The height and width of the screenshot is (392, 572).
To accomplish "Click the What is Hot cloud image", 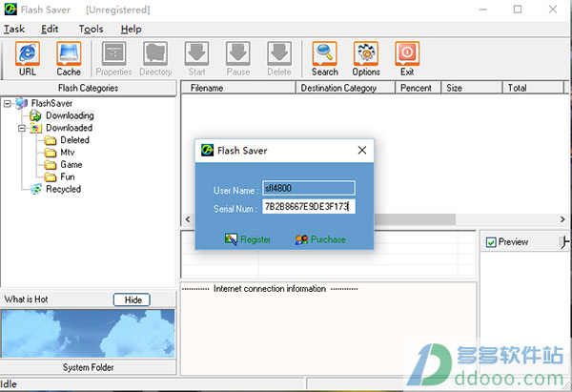I will point(88,333).
